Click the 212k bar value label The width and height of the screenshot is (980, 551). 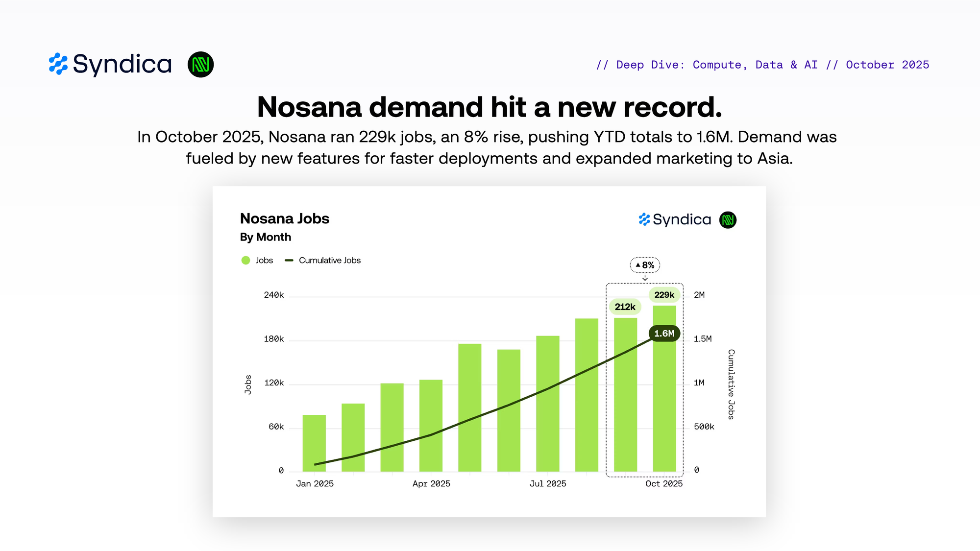625,307
